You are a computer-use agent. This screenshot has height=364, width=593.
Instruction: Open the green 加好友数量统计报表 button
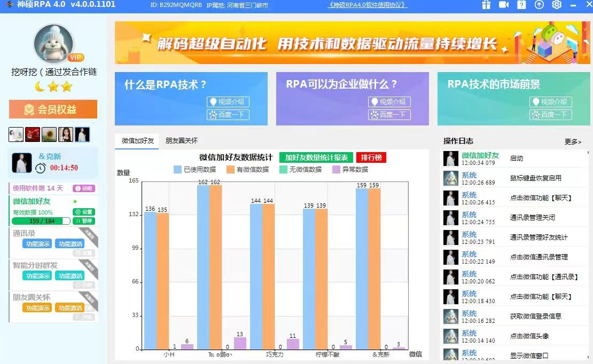click(x=316, y=157)
